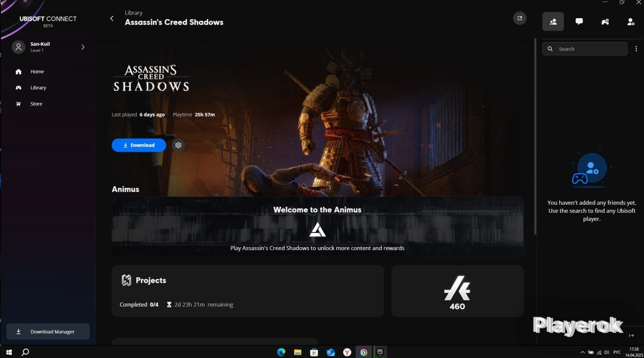Click the battery tray icon

[591, 352]
